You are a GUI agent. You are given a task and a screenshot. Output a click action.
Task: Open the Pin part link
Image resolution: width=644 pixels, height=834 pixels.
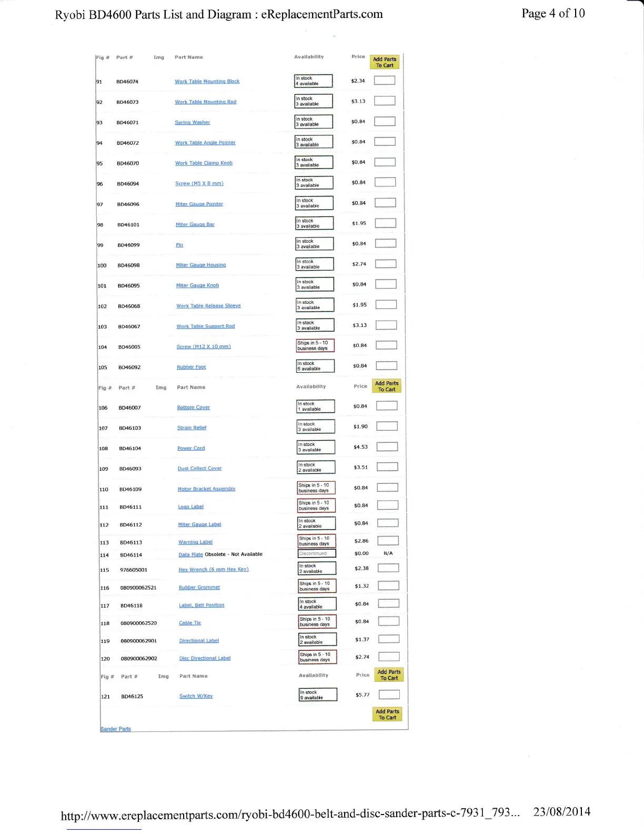tap(179, 245)
